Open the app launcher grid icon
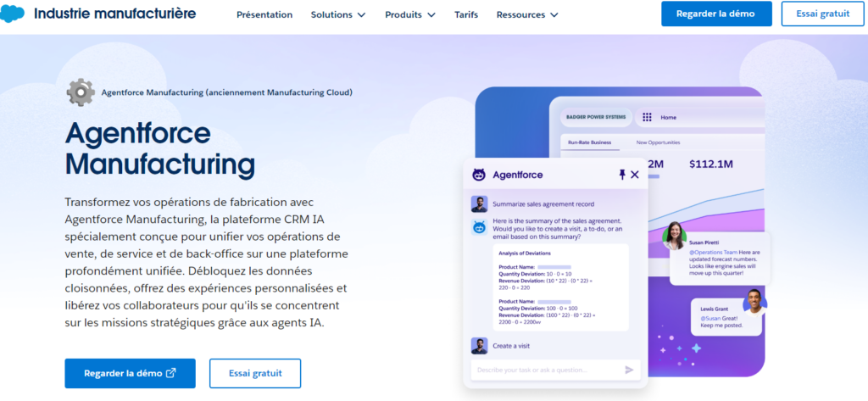The image size is (868, 401). pyautogui.click(x=647, y=118)
